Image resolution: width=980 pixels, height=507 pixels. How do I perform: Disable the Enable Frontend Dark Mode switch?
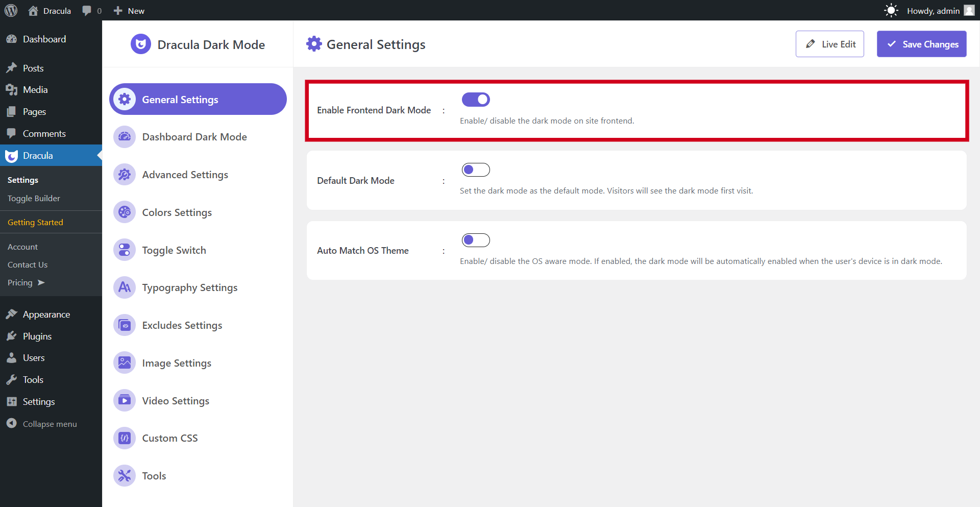[476, 100]
